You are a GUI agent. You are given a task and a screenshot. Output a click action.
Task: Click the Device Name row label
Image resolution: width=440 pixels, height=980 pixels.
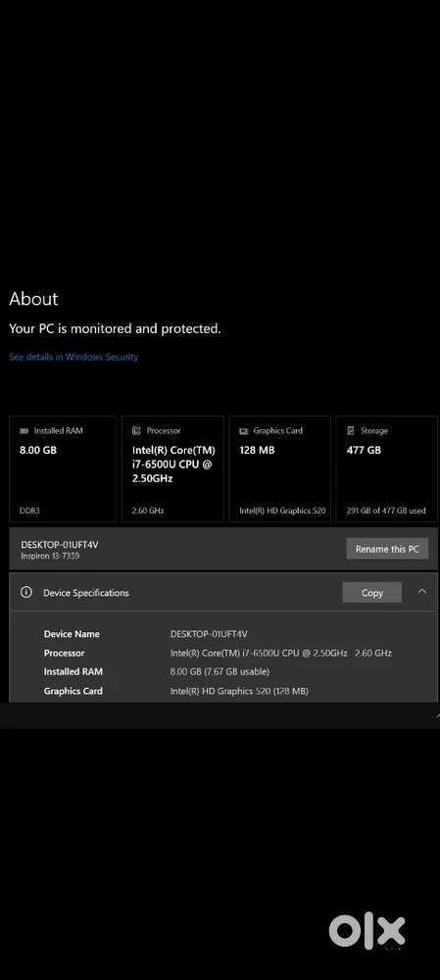pos(72,634)
